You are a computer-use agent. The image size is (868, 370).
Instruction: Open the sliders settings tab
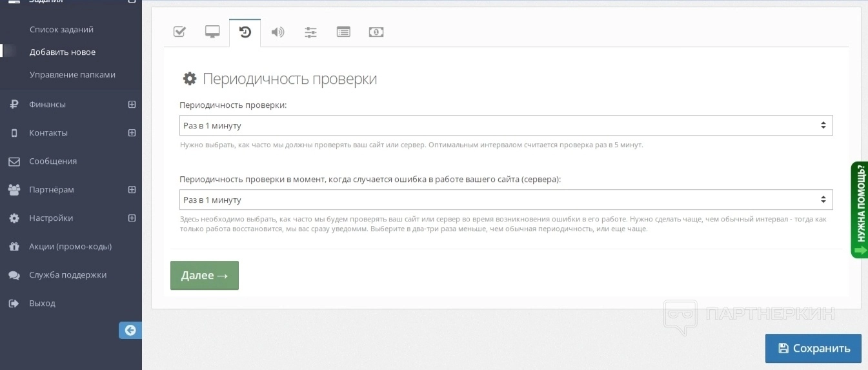pos(310,32)
